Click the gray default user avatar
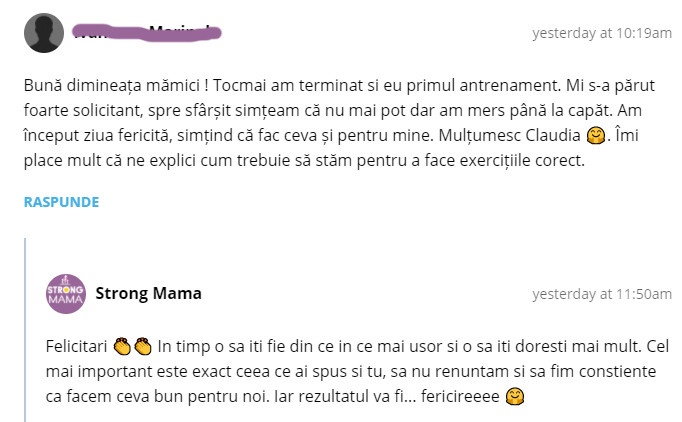Viewport: 682px width, 422px height. 44,33
